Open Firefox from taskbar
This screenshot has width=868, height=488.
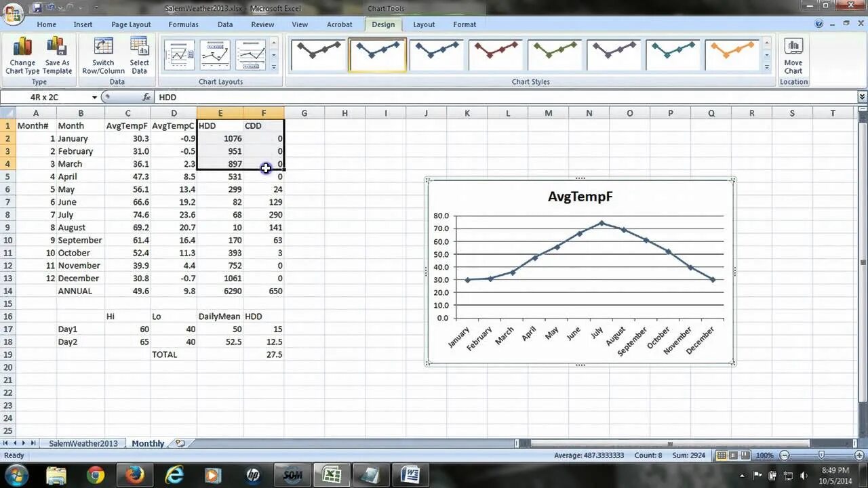pos(134,475)
